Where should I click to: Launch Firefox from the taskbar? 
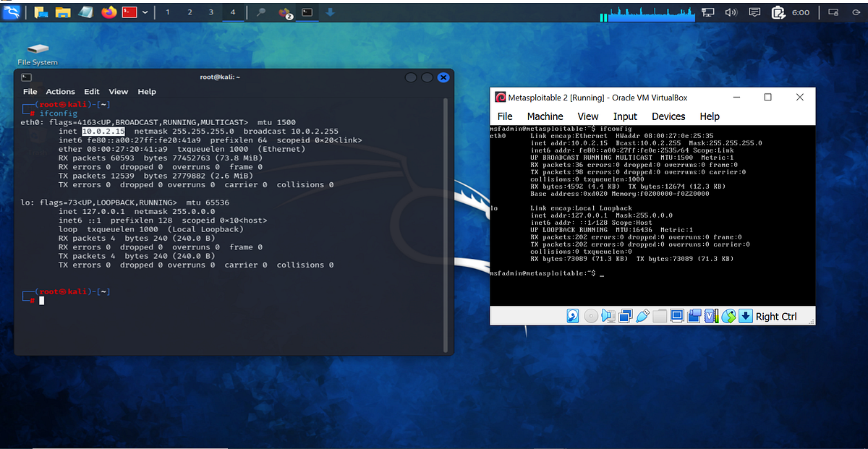point(109,12)
